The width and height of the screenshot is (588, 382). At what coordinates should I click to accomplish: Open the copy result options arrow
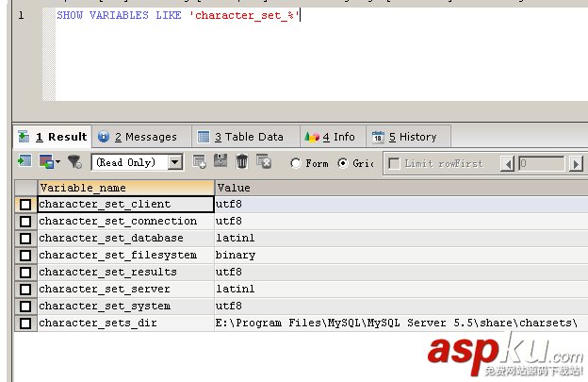[x=58, y=162]
